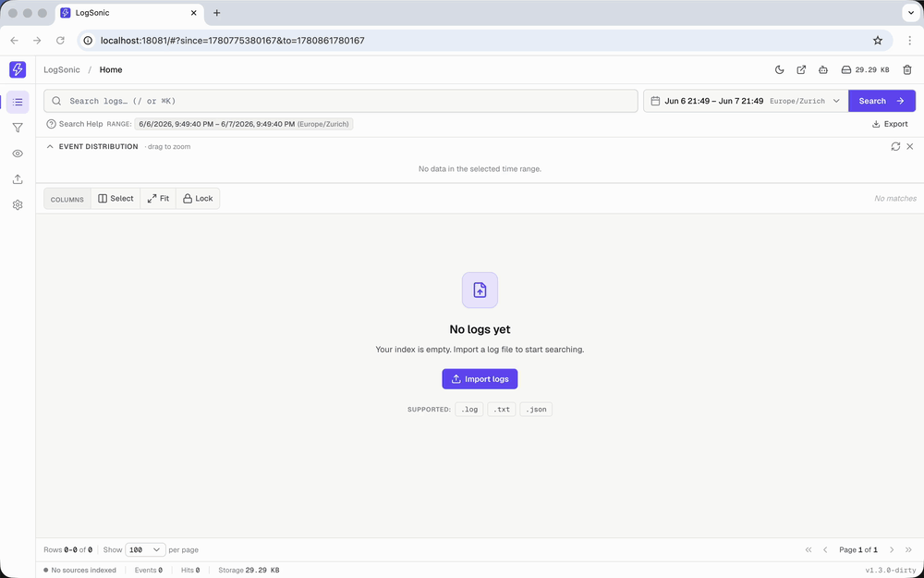Click the browser forward arrow
The image size is (924, 578).
click(37, 41)
